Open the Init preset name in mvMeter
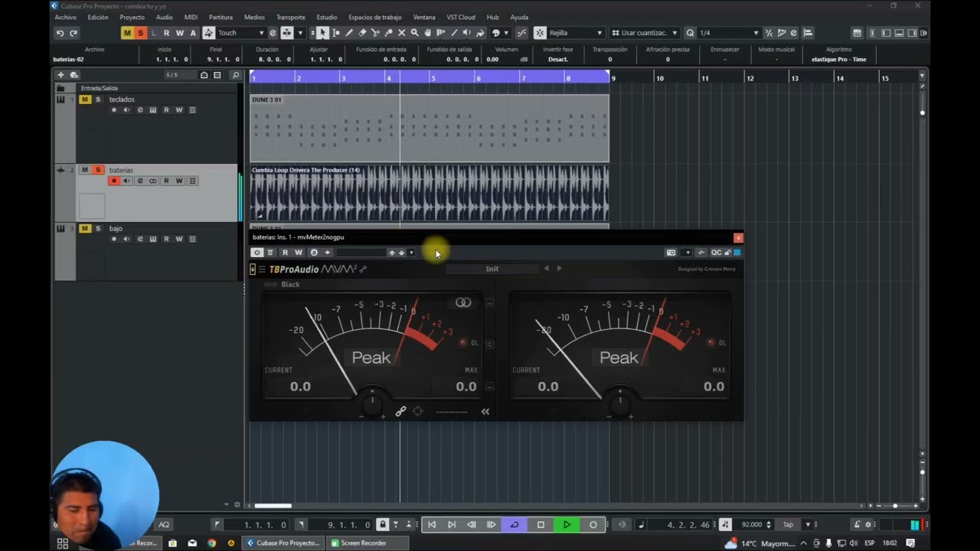 [x=492, y=269]
